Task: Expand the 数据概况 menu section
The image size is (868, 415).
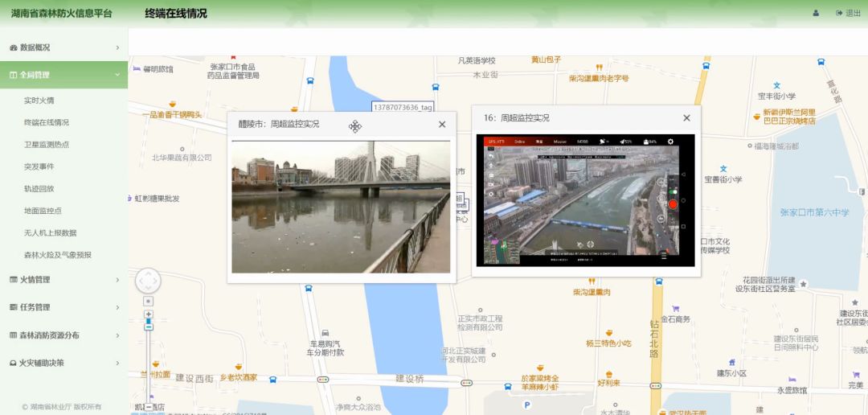Action: [63, 47]
